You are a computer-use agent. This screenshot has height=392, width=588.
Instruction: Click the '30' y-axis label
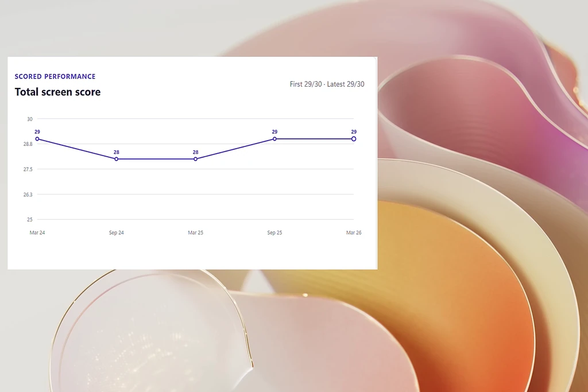coord(30,119)
